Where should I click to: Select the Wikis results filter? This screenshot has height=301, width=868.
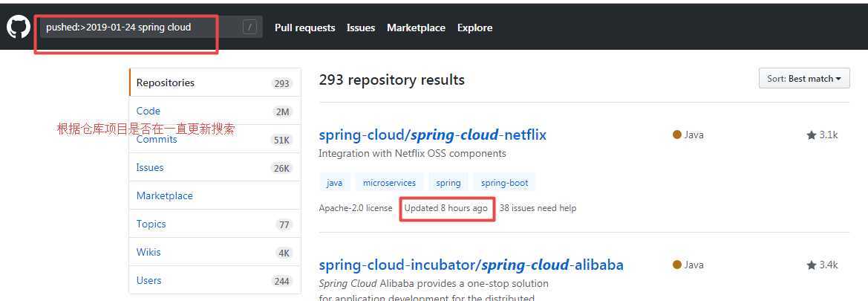(x=215, y=252)
